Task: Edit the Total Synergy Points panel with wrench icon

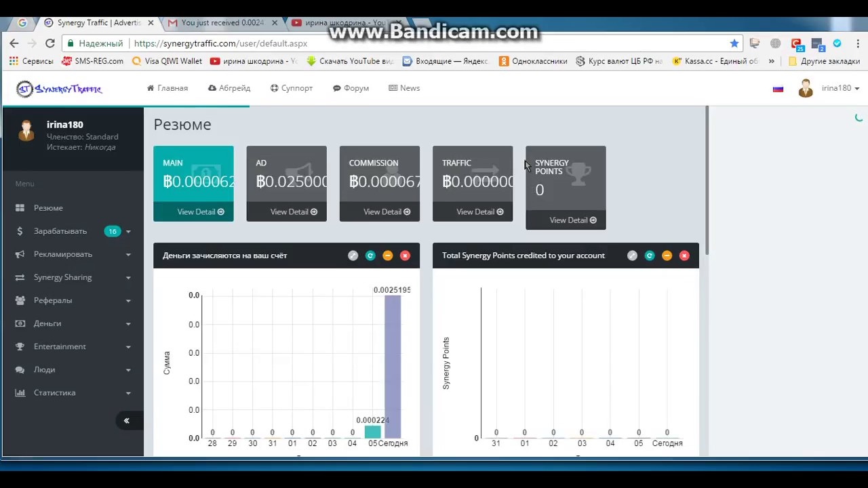Action: (632, 256)
